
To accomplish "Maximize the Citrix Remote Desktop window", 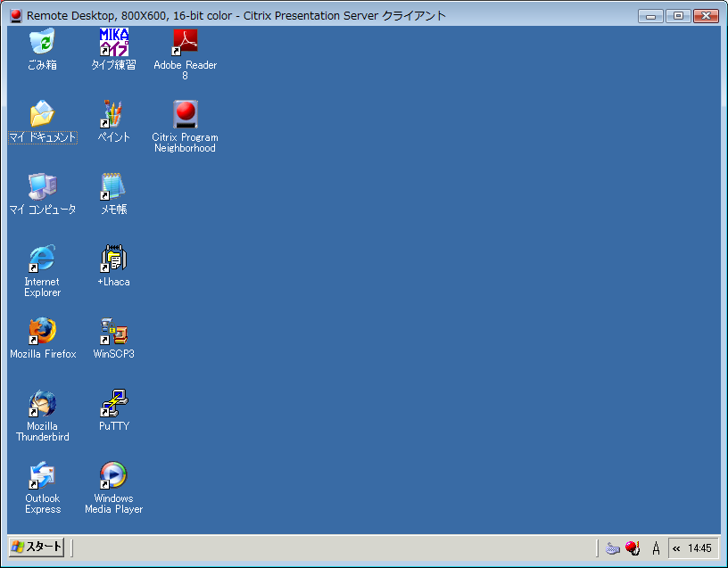I will (x=678, y=16).
